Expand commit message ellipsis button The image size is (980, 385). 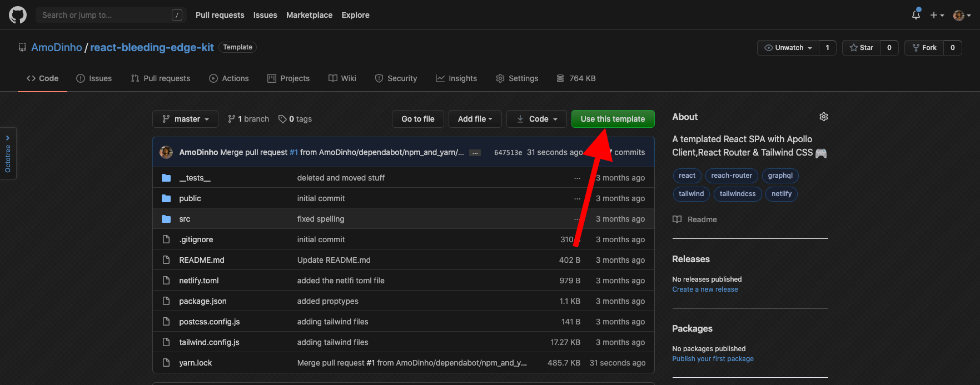(475, 153)
